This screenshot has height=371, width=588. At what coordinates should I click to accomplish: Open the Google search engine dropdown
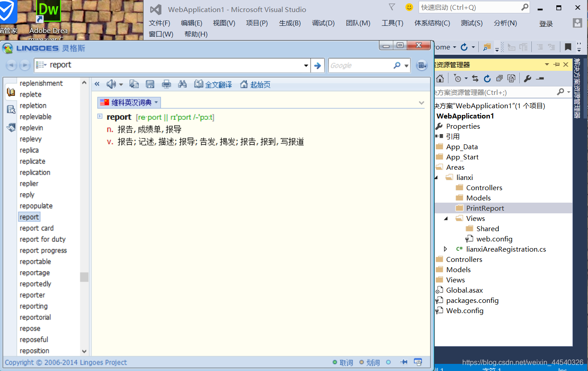[406, 66]
